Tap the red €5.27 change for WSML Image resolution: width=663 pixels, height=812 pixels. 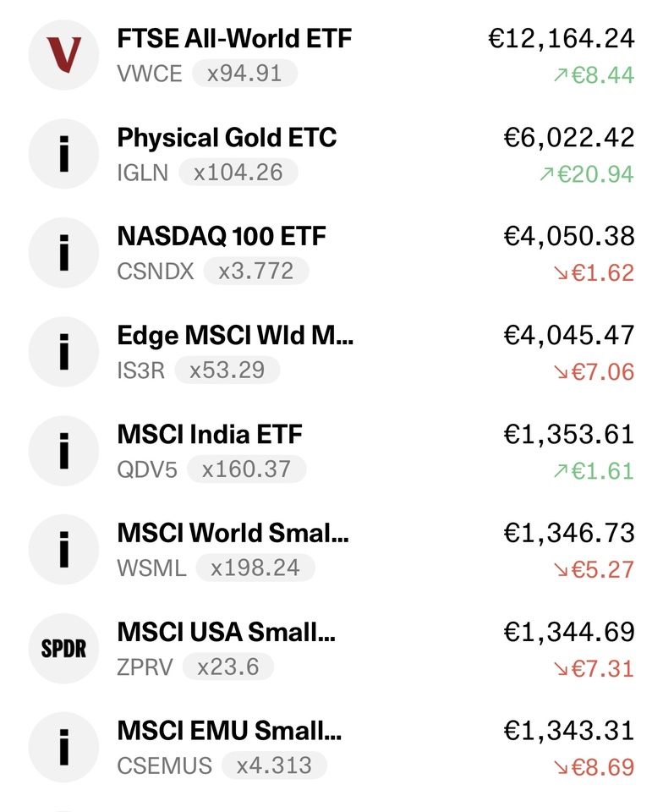pos(594,569)
